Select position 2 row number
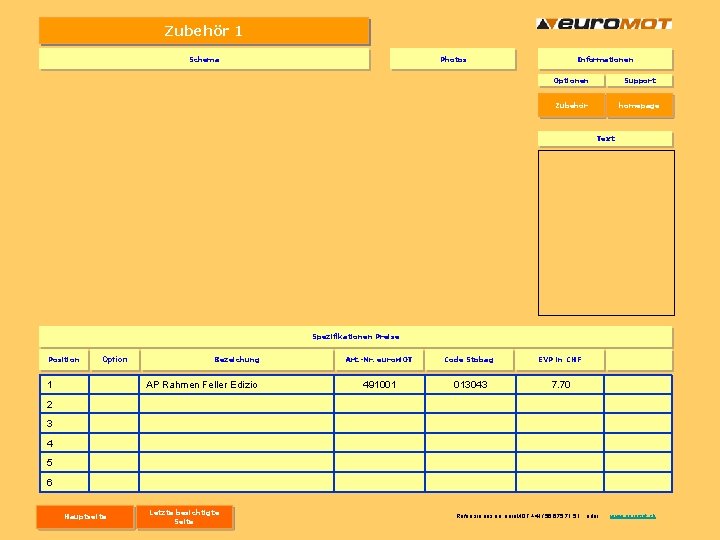This screenshot has height=540, width=720. tap(64, 404)
